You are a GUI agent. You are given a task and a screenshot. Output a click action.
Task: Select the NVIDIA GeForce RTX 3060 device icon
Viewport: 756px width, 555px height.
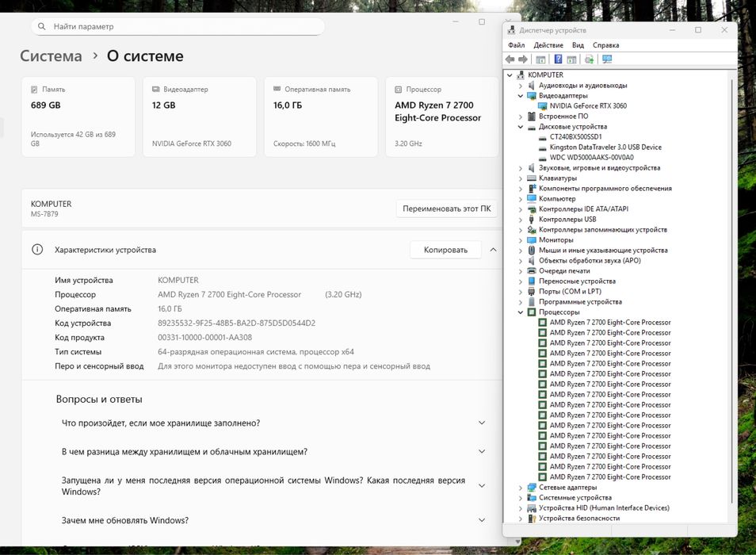click(x=542, y=105)
